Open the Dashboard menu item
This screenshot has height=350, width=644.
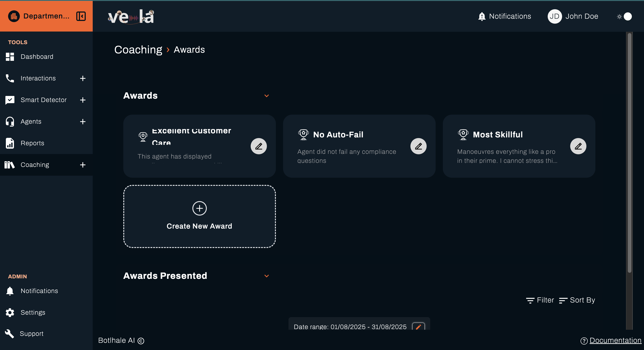pos(37,57)
